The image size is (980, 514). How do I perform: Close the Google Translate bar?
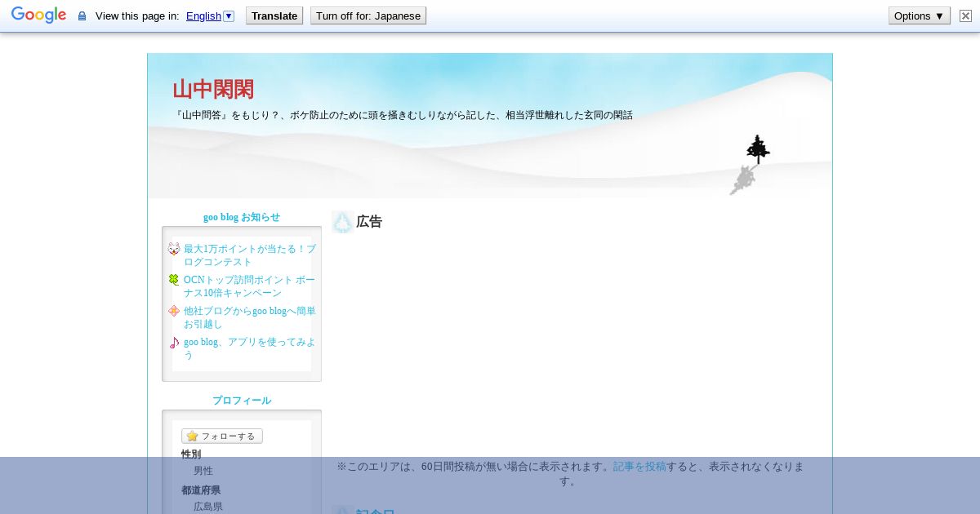tap(965, 16)
